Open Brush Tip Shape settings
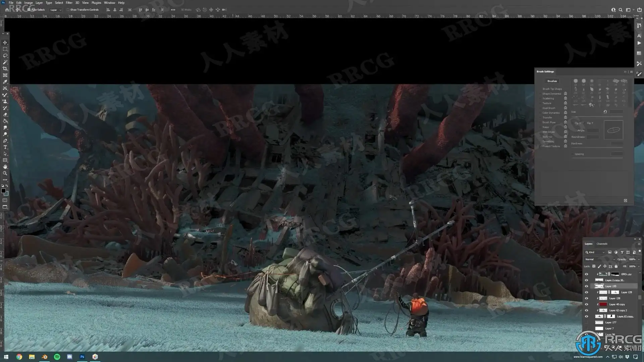Image resolution: width=644 pixels, height=362 pixels. pos(552,89)
